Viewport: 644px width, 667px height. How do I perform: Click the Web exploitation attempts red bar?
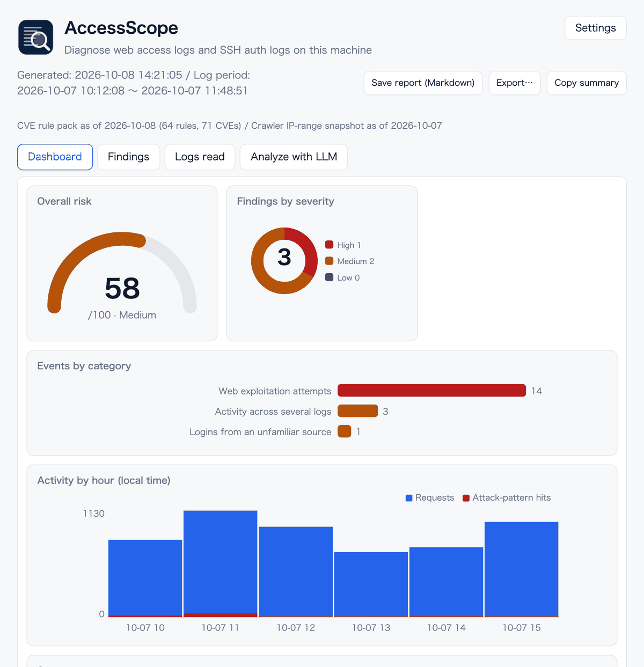click(431, 391)
